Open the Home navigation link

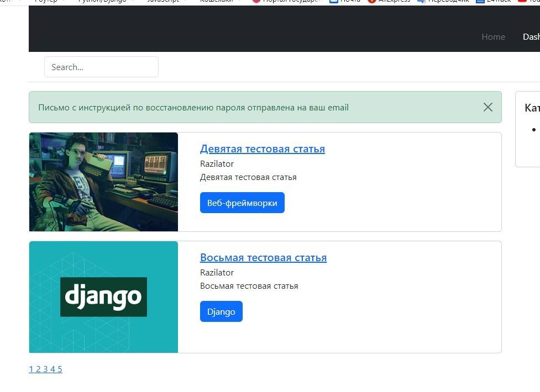coord(493,37)
